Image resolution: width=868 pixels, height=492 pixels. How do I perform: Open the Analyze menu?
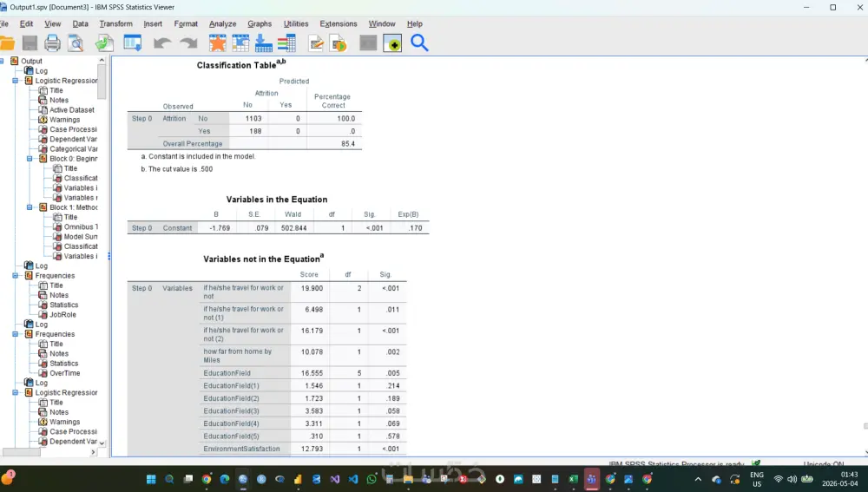pos(222,23)
